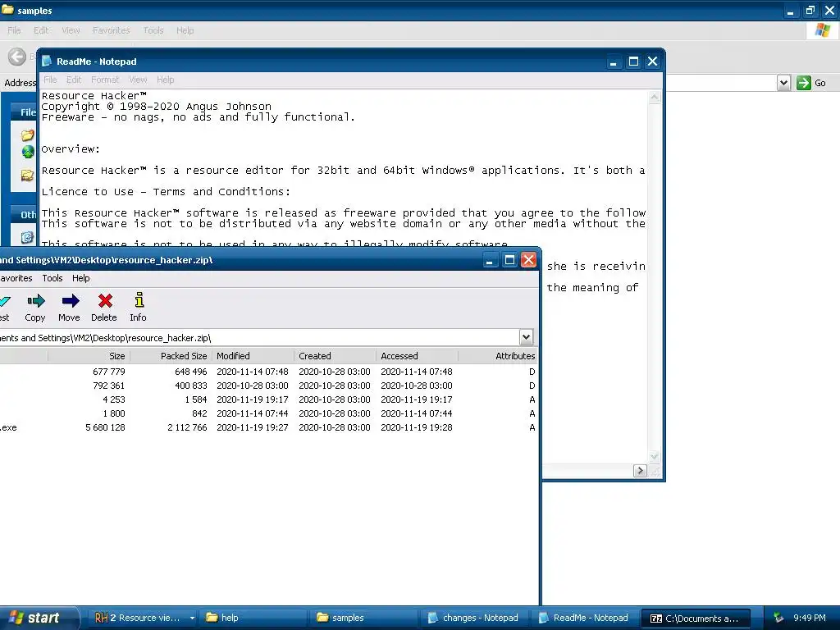Click the 9:49 PM clock in tray
This screenshot has height=630, width=840.
point(810,618)
